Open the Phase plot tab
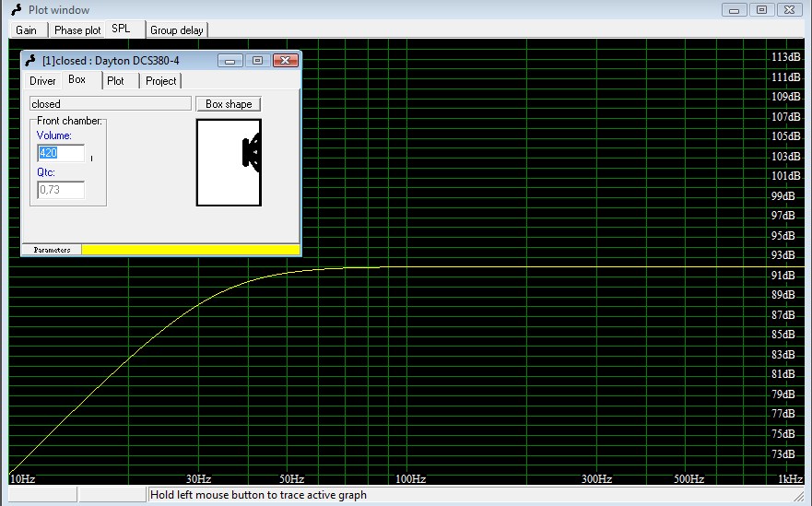The width and height of the screenshot is (812, 506). pos(77,30)
